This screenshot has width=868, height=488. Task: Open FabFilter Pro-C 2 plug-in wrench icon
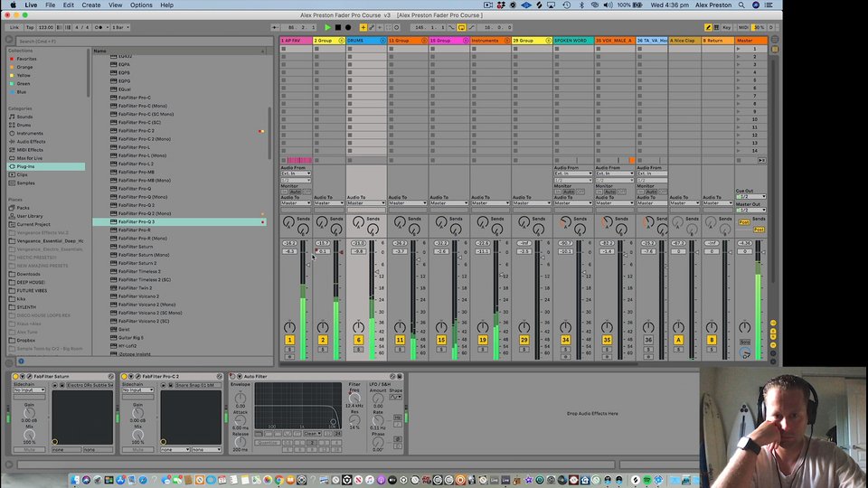(x=137, y=376)
